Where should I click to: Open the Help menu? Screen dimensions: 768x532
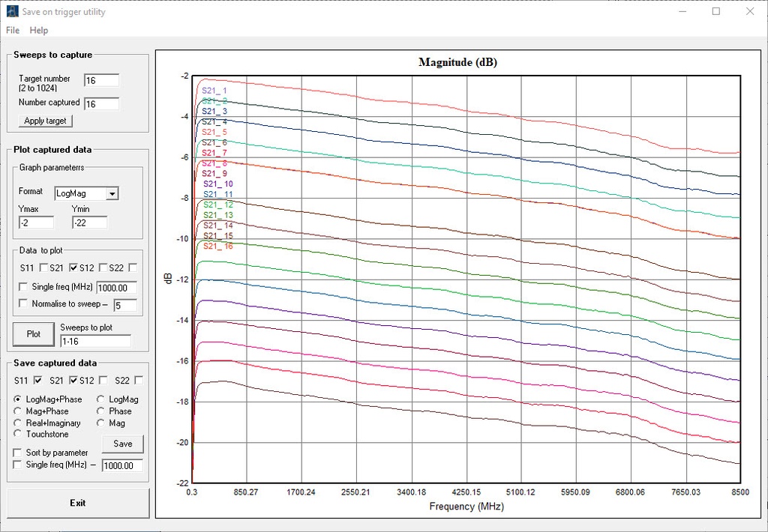[x=39, y=30]
